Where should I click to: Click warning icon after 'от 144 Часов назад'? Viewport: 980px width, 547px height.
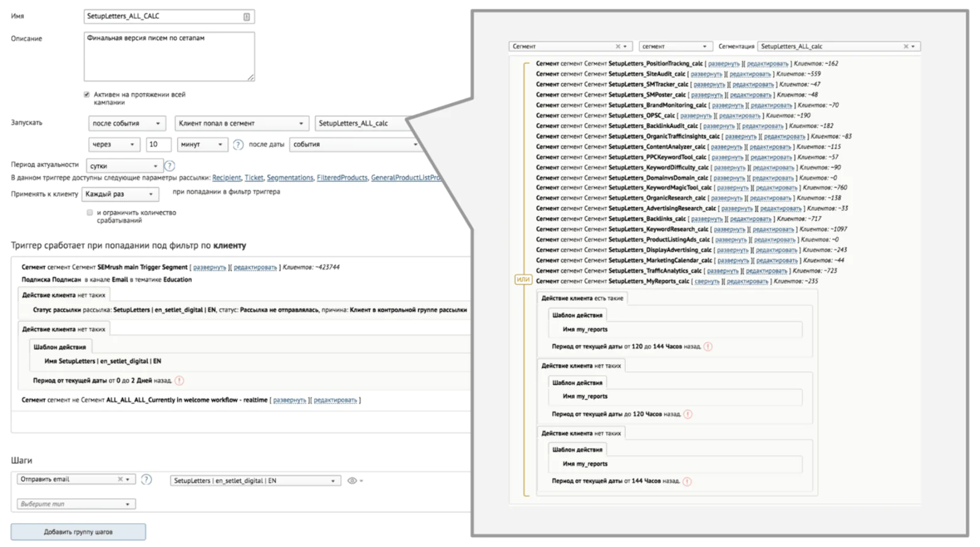click(687, 481)
